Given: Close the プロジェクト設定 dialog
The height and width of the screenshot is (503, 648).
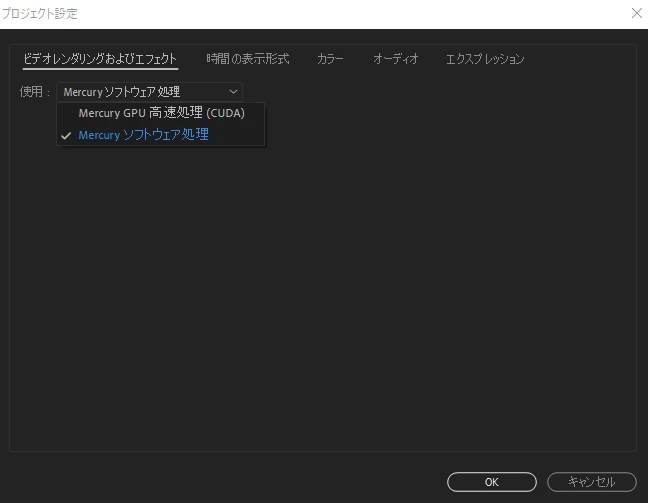Looking at the screenshot, I should [636, 13].
